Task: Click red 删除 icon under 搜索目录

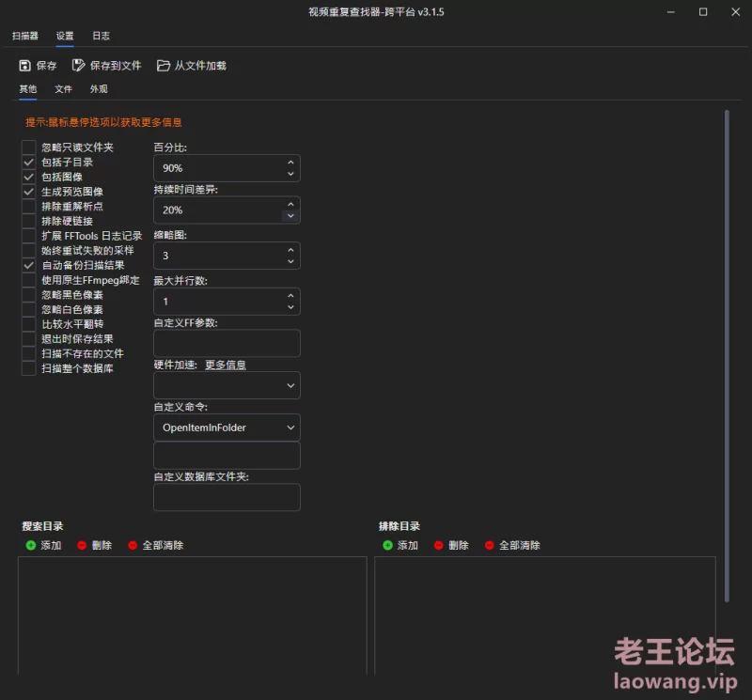Action: click(x=82, y=545)
